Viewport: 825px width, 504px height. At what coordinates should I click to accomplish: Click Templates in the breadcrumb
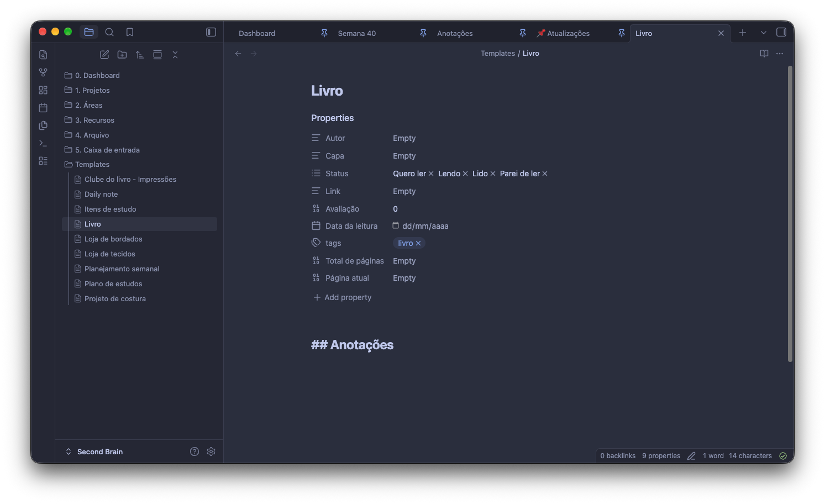(498, 54)
